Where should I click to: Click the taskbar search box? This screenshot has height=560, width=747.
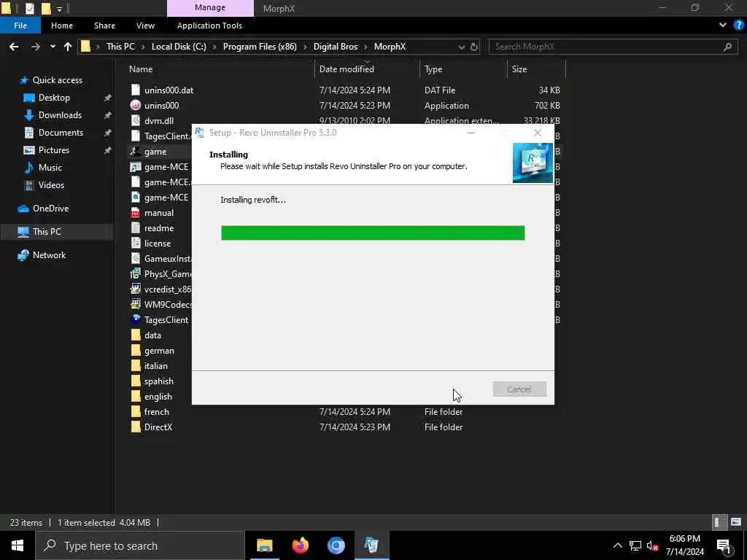(x=139, y=545)
